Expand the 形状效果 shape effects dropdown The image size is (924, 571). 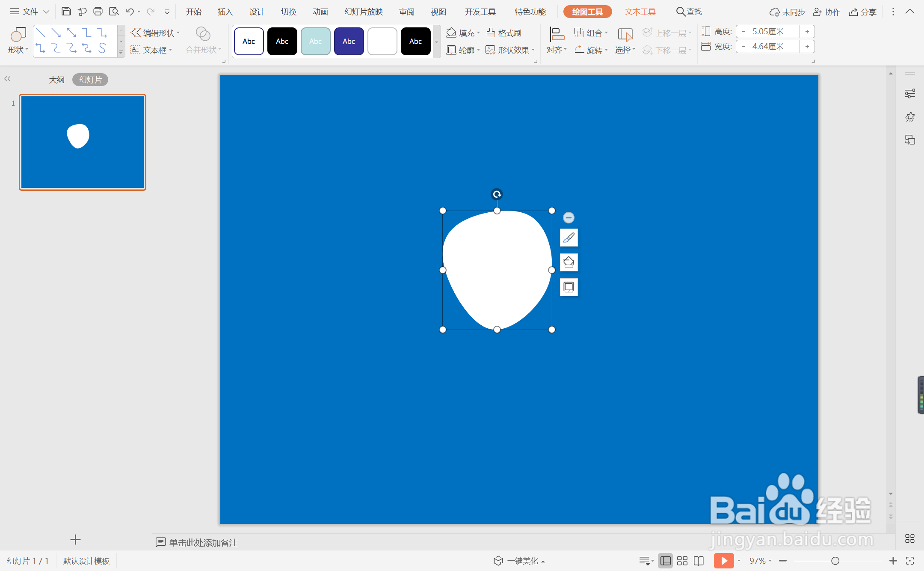(x=533, y=50)
